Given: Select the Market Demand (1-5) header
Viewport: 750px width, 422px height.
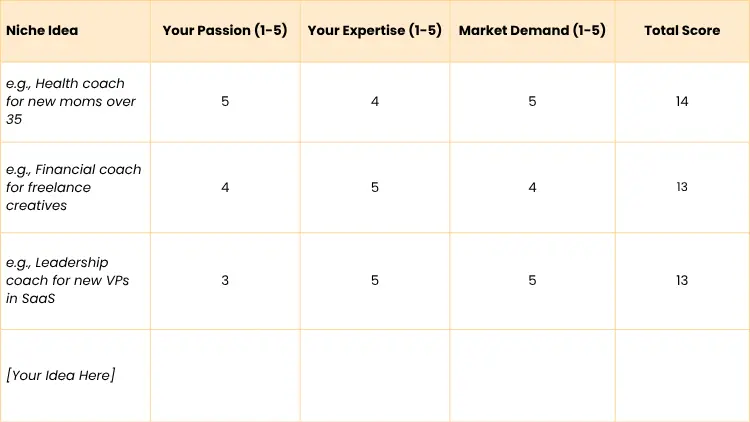Looking at the screenshot, I should [x=532, y=31].
